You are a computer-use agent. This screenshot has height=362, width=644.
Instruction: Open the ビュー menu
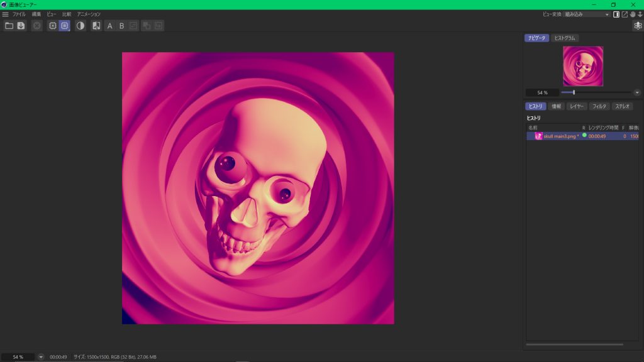pos(52,14)
